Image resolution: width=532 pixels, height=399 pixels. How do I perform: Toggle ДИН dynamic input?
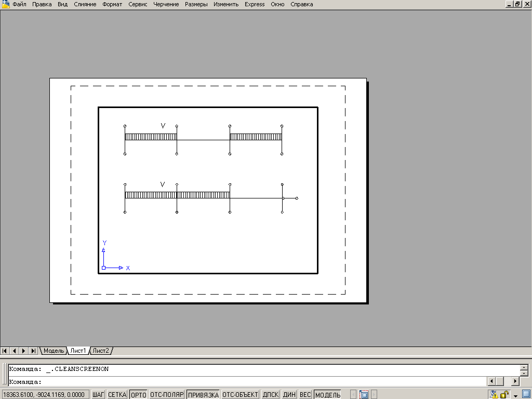click(x=289, y=395)
